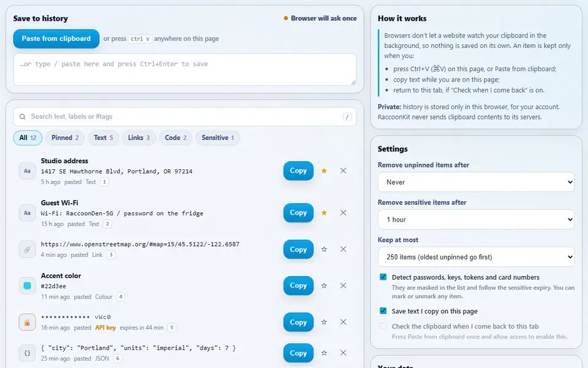Focus the type or paste text area
Screen dimensions: 588x368
point(184,69)
